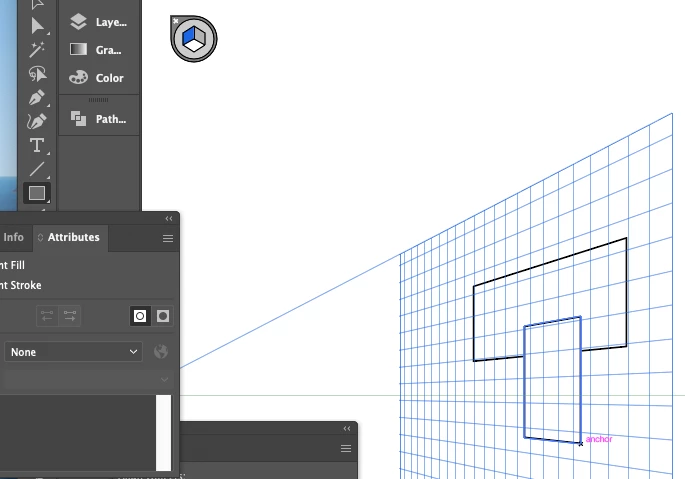The width and height of the screenshot is (685, 479).
Task: Select the Lasso tool
Action: (x=37, y=73)
